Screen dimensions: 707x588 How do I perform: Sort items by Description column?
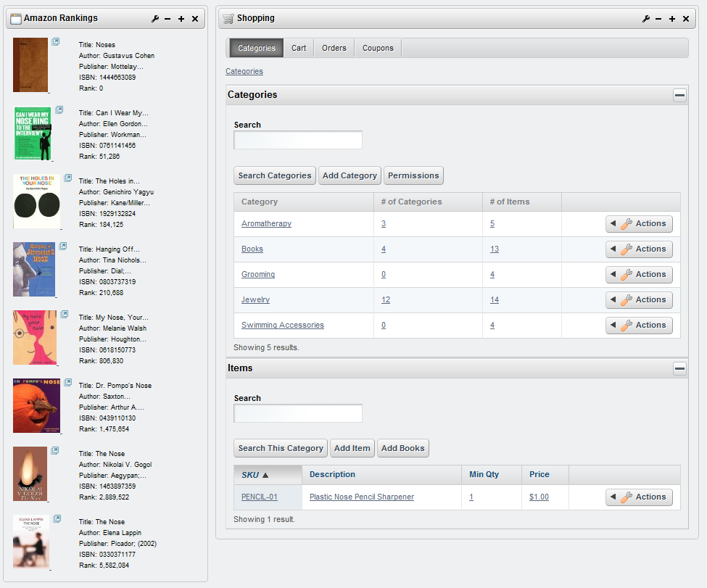pyautogui.click(x=332, y=474)
